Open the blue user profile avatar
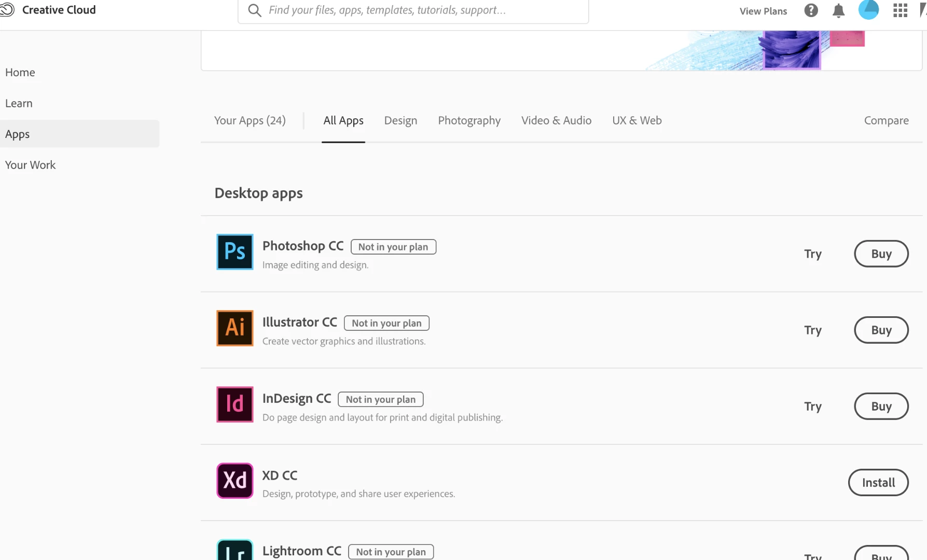The width and height of the screenshot is (927, 560). (868, 9)
